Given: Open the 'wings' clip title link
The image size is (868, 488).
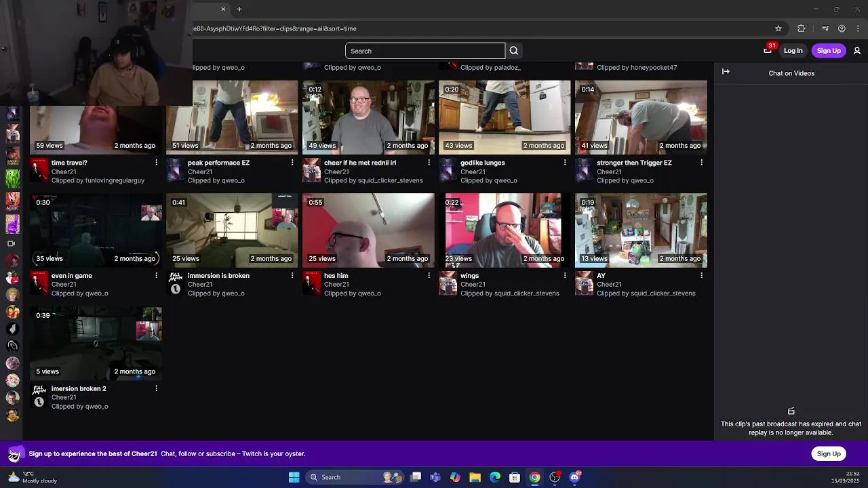Looking at the screenshot, I should click(469, 276).
